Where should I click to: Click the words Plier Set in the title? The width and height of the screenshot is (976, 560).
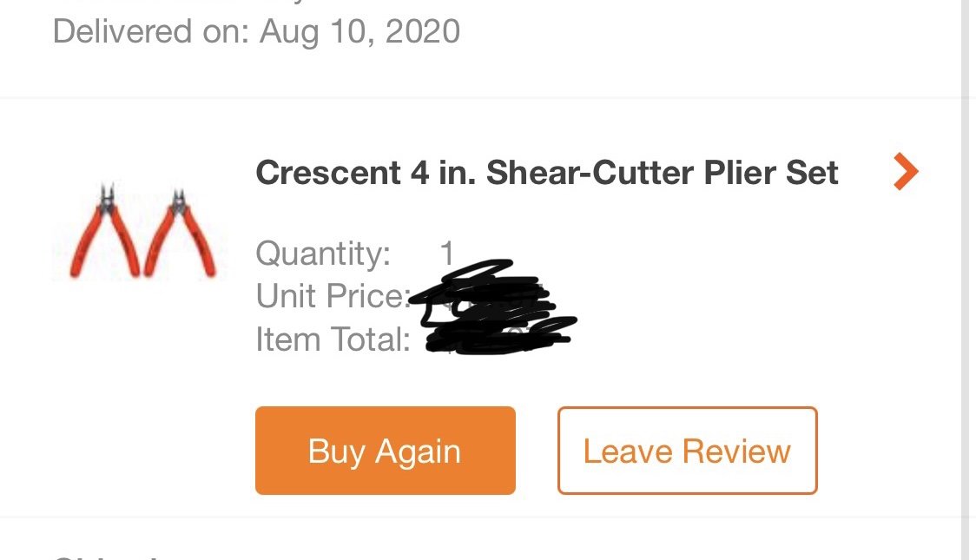tap(771, 173)
